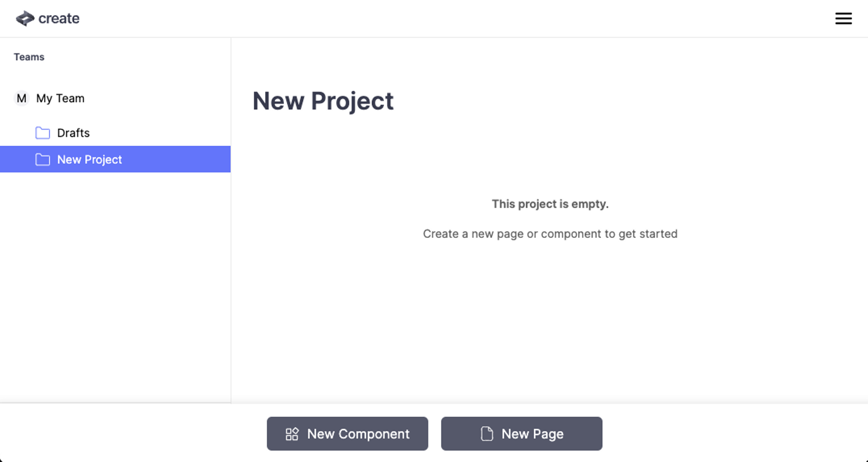Viewport: 868px width, 462px height.
Task: Click the "create" wordmark text
Action: tap(59, 19)
